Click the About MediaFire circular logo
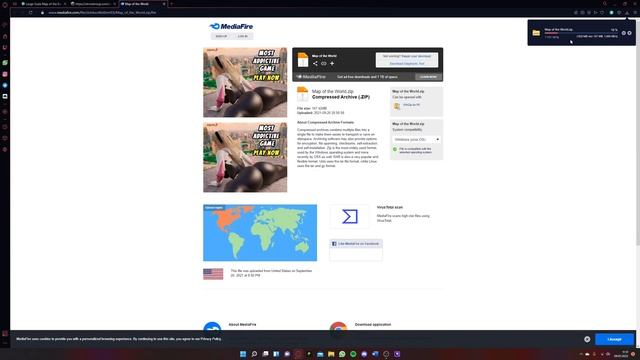This screenshot has height=360, width=640. (x=212, y=327)
